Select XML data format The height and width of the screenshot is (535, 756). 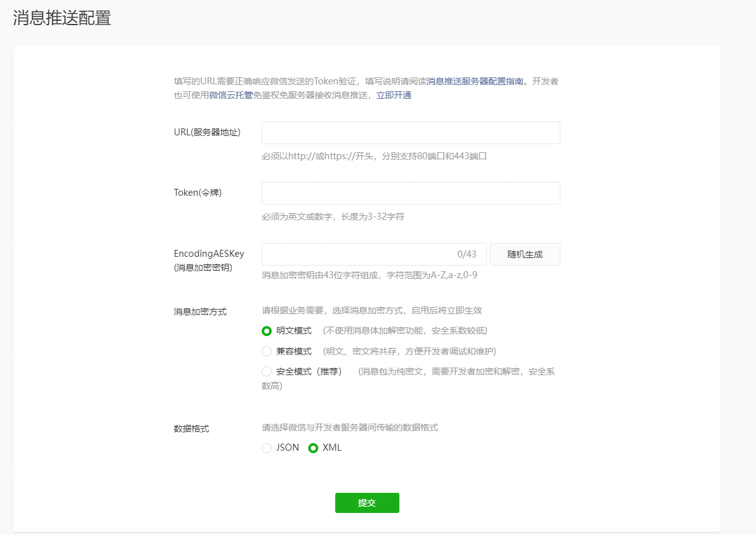coord(313,448)
